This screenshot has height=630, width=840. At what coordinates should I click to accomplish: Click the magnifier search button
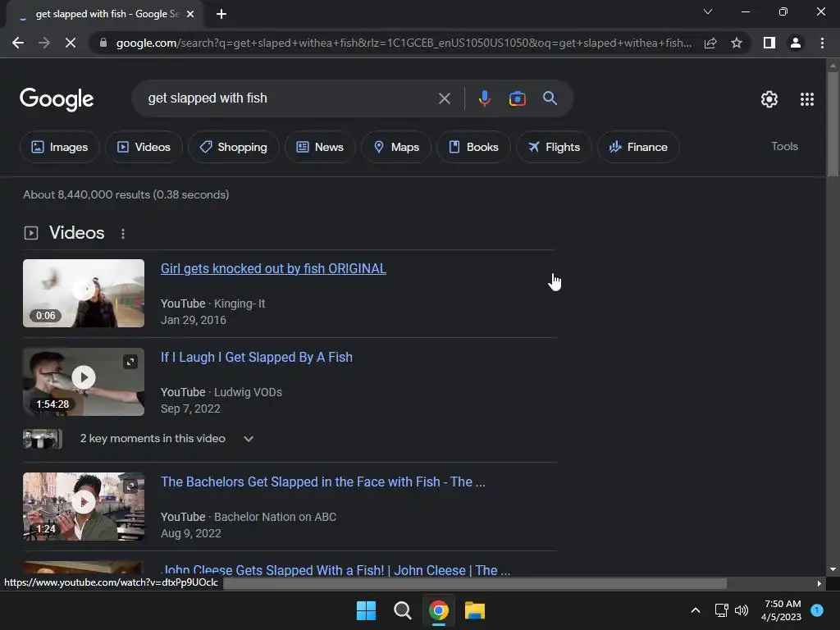coord(550,98)
